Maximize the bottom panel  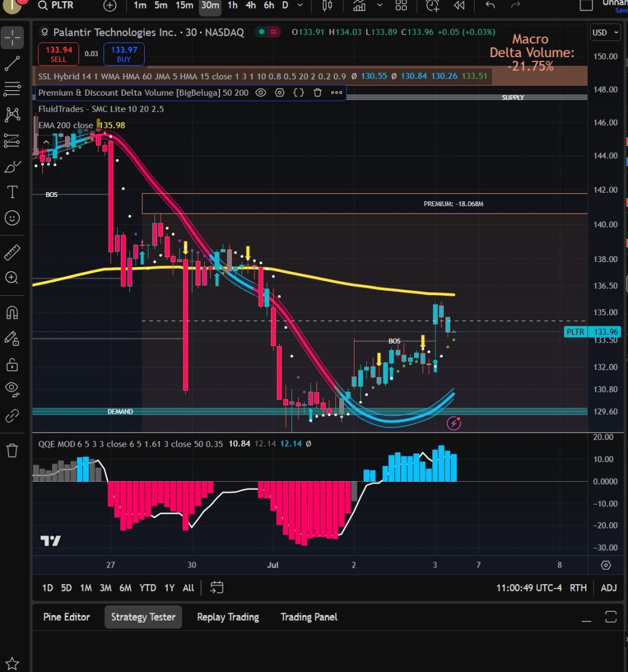point(611,617)
